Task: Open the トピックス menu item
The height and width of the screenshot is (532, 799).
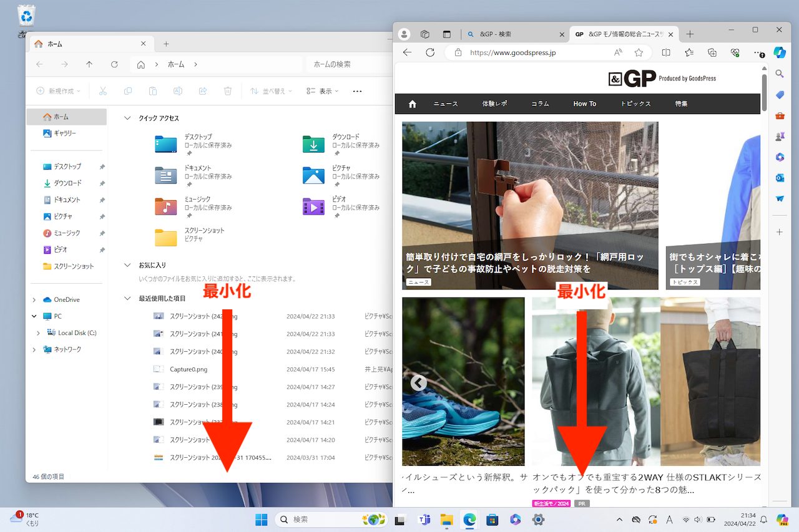Action: click(635, 104)
